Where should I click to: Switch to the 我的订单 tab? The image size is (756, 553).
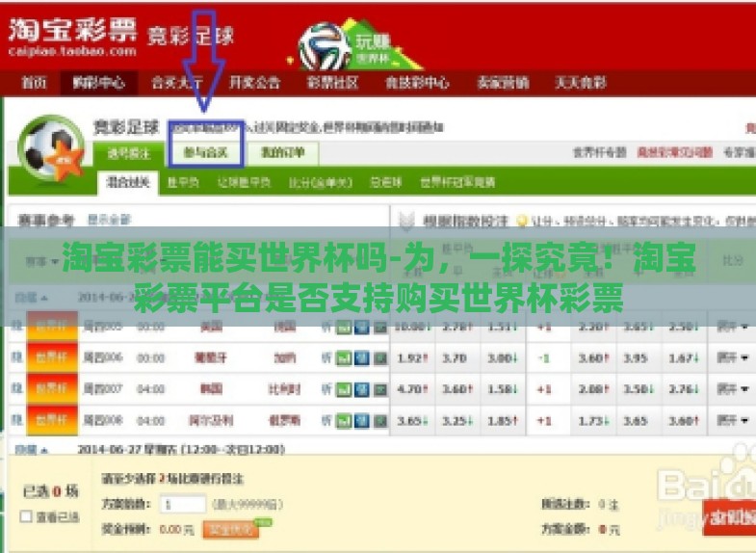click(283, 153)
